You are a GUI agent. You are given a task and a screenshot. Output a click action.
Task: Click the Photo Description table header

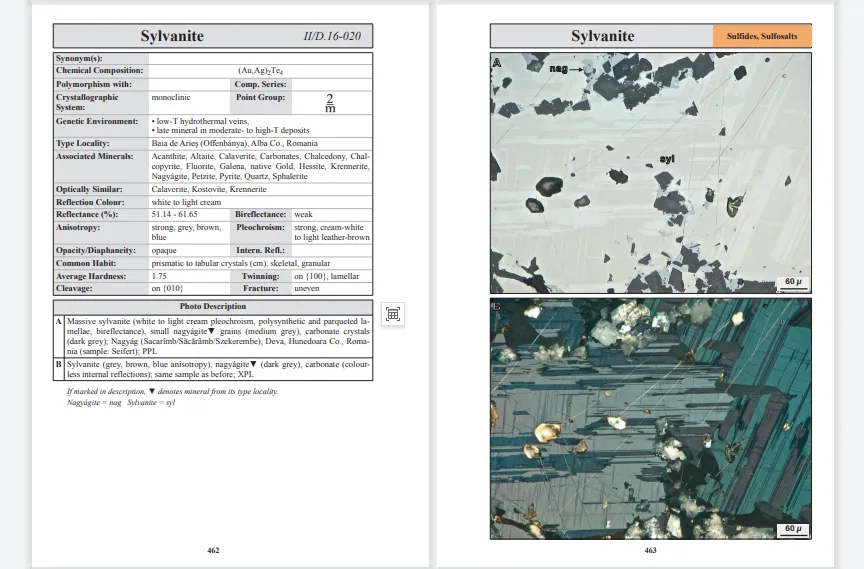[212, 306]
